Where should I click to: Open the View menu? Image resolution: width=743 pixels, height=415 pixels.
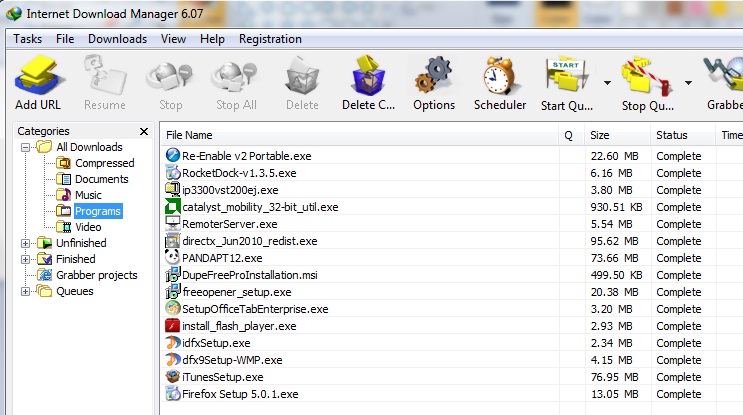[173, 39]
